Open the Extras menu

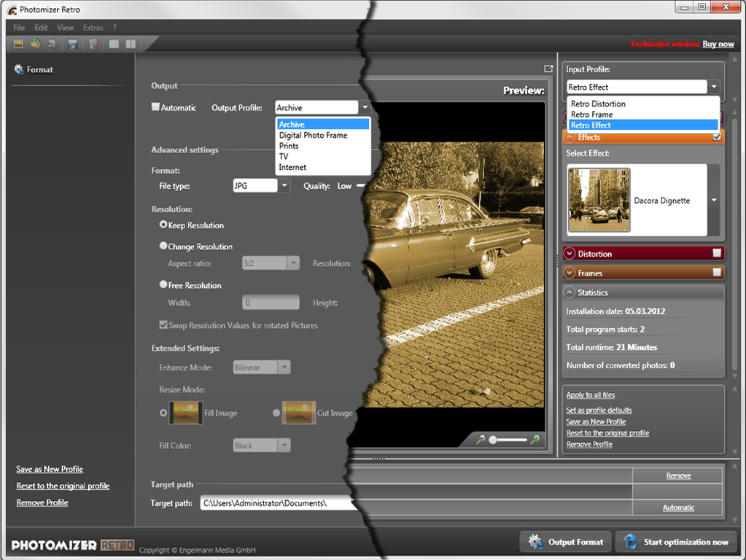pos(93,28)
